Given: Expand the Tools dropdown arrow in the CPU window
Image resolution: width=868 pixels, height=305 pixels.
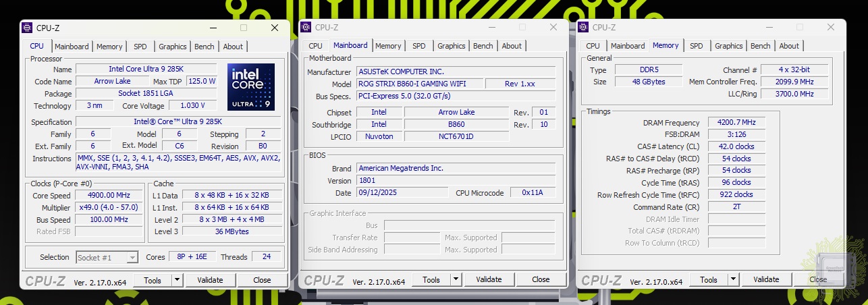Looking at the screenshot, I should [x=177, y=280].
